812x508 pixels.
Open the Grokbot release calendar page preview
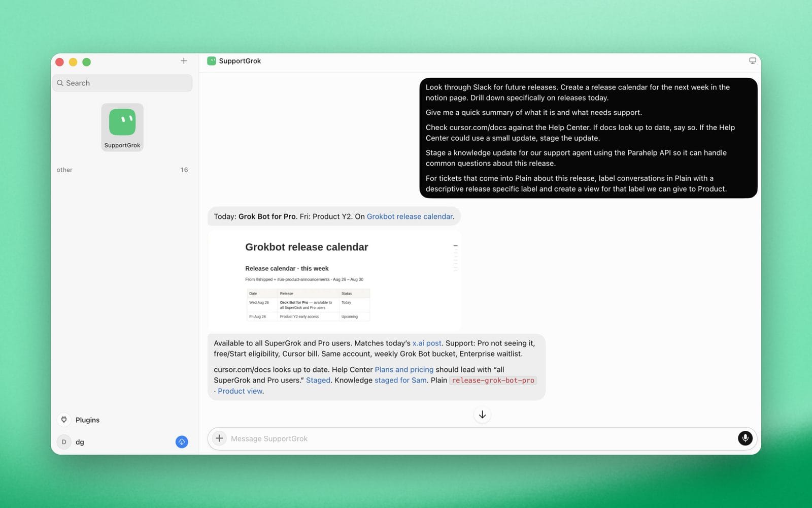334,280
